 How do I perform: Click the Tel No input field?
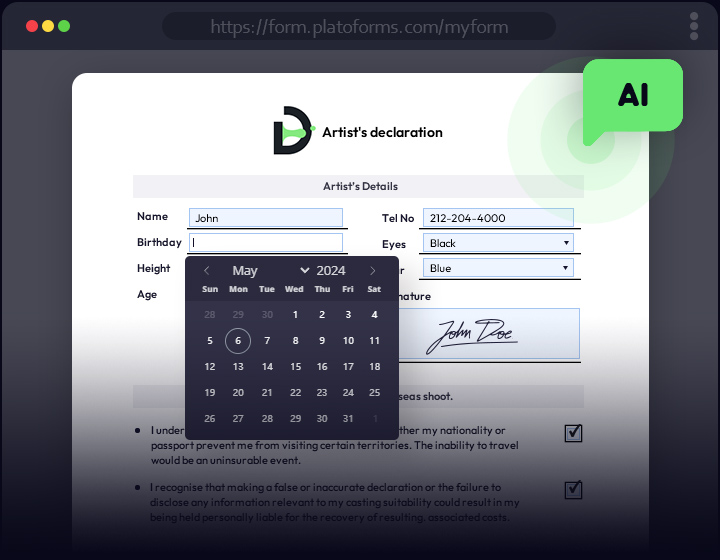click(x=498, y=218)
